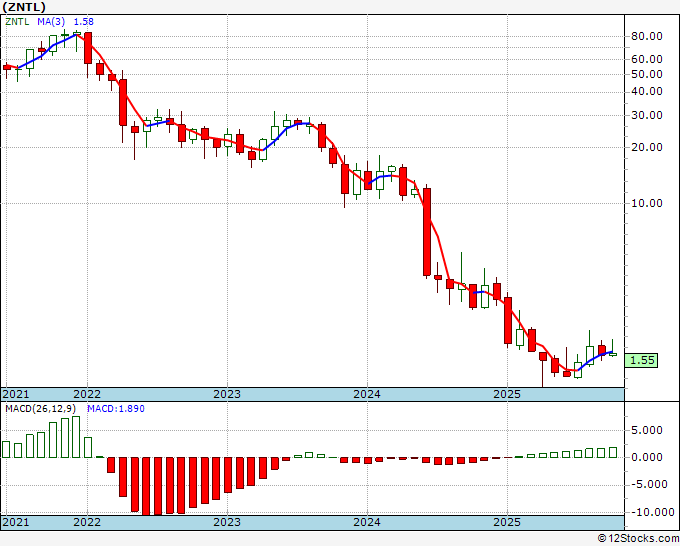Click 2024 on the MACD timeline
This screenshot has height=546, width=680.
point(367,522)
